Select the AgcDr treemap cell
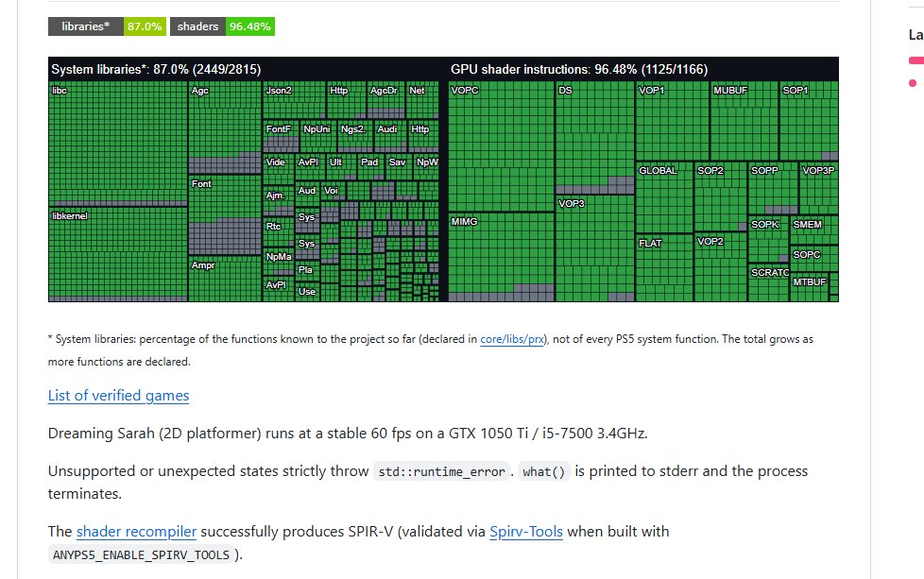924x579 pixels. (x=386, y=100)
